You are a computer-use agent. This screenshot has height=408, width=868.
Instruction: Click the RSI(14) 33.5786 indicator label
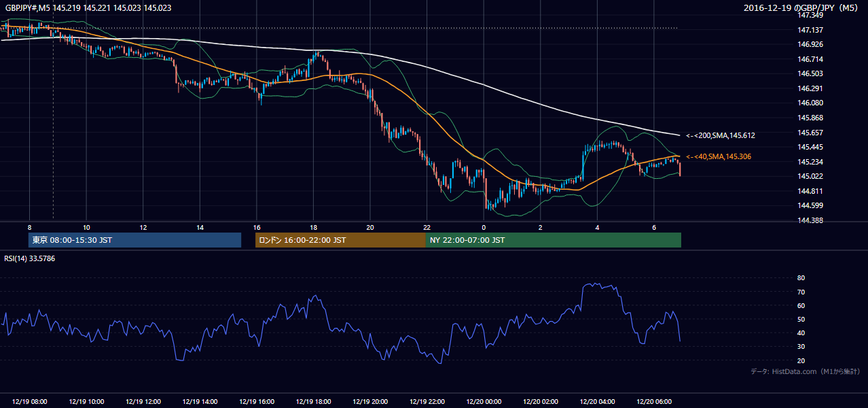coord(29,258)
